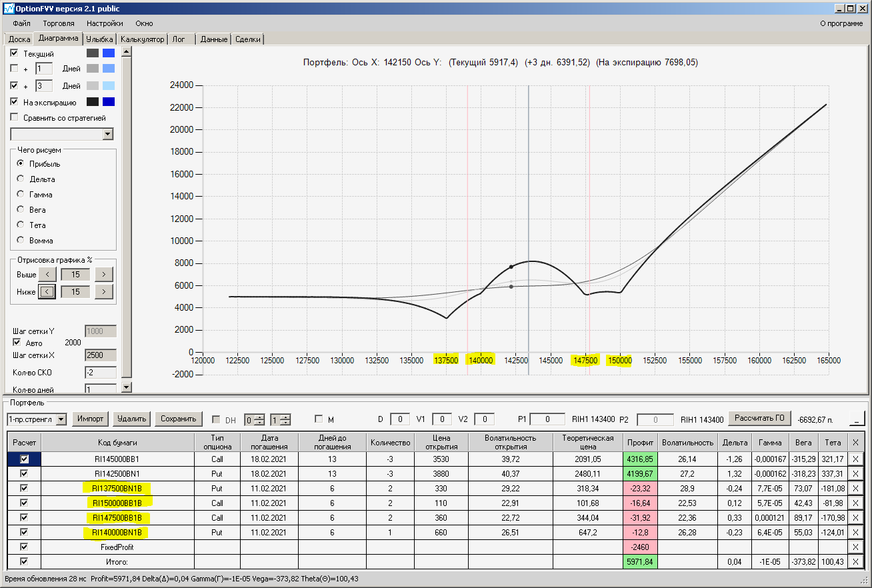
Task: Pick the blue swatch for Текущий curve
Action: coord(109,53)
